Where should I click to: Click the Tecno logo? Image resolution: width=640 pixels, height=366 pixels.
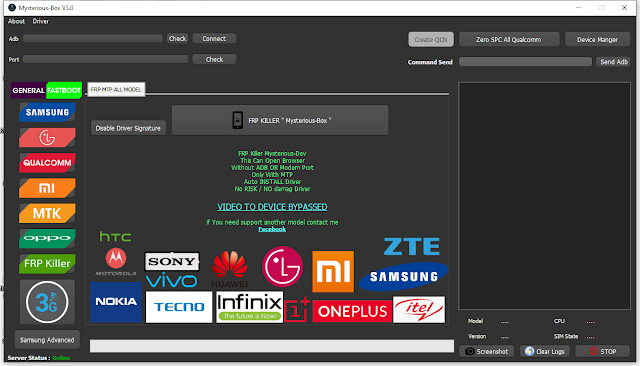coord(179,307)
